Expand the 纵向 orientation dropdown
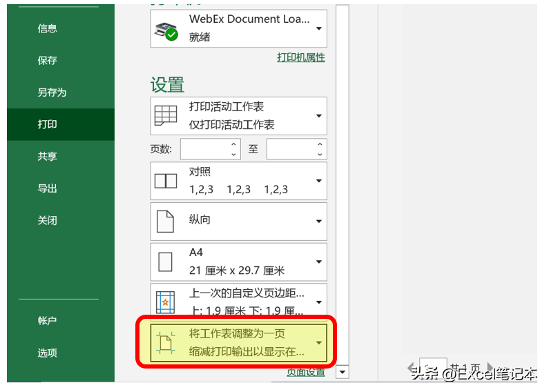549x392 pixels. coord(318,222)
